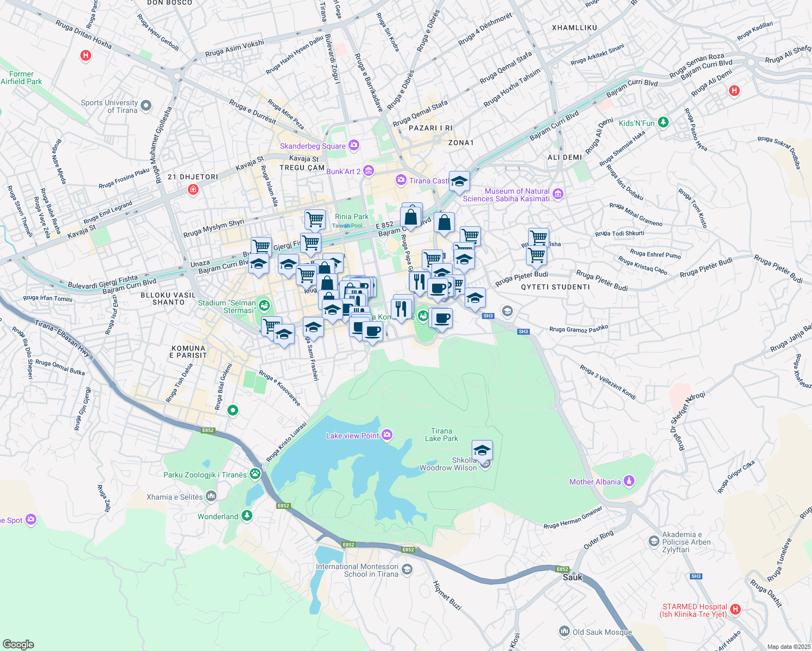Screen dimensions: 812x651
Task: Click the Rruga Gramoz Pashko label
Action: click(x=579, y=329)
